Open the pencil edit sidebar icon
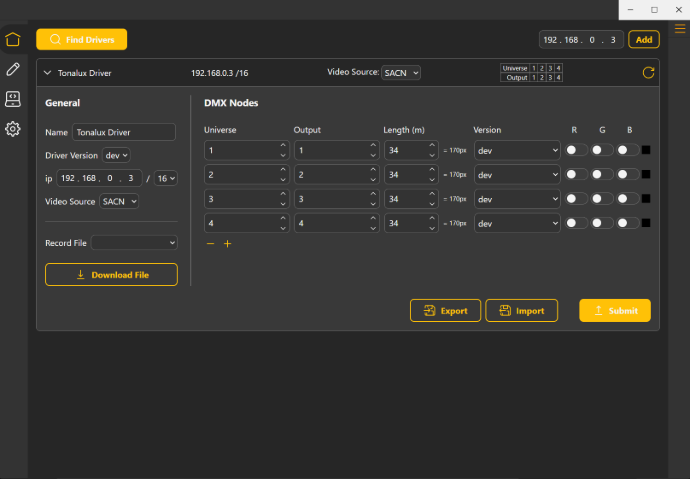This screenshot has width=690, height=479. (13, 69)
